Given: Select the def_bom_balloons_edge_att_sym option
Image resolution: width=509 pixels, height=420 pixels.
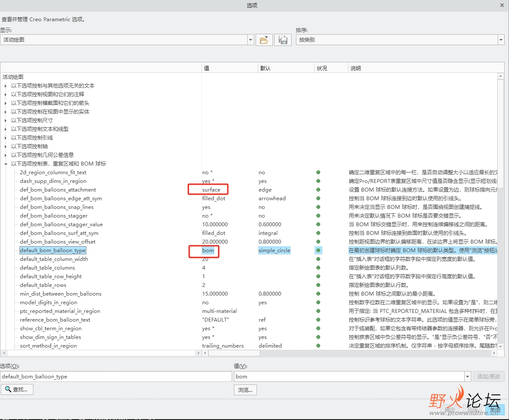Looking at the screenshot, I should 61,198.
